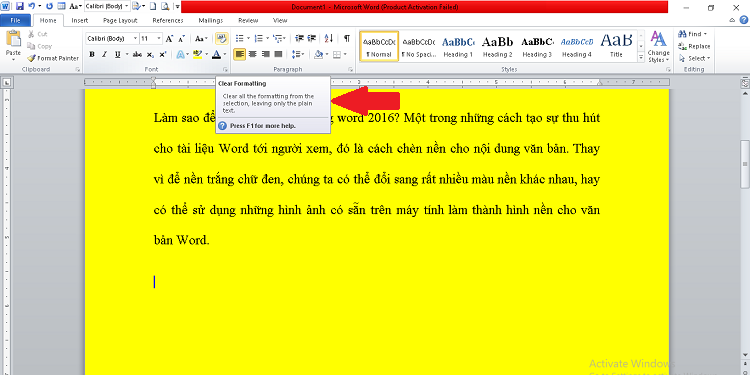Expand the Styles gallery More arrow
Viewport: 750px width, 375px height.
click(x=641, y=57)
